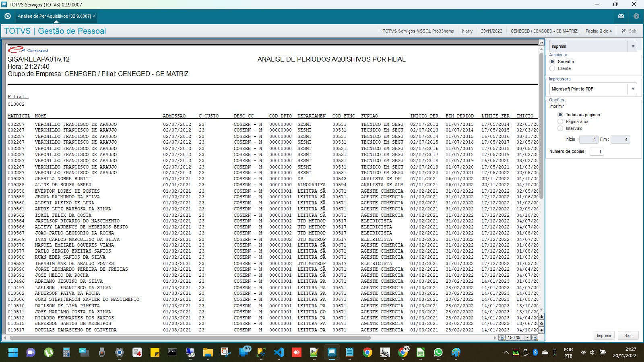The height and width of the screenshot is (362, 644).
Task: Expand the Imprimir action dropdown
Action: pyautogui.click(x=633, y=46)
